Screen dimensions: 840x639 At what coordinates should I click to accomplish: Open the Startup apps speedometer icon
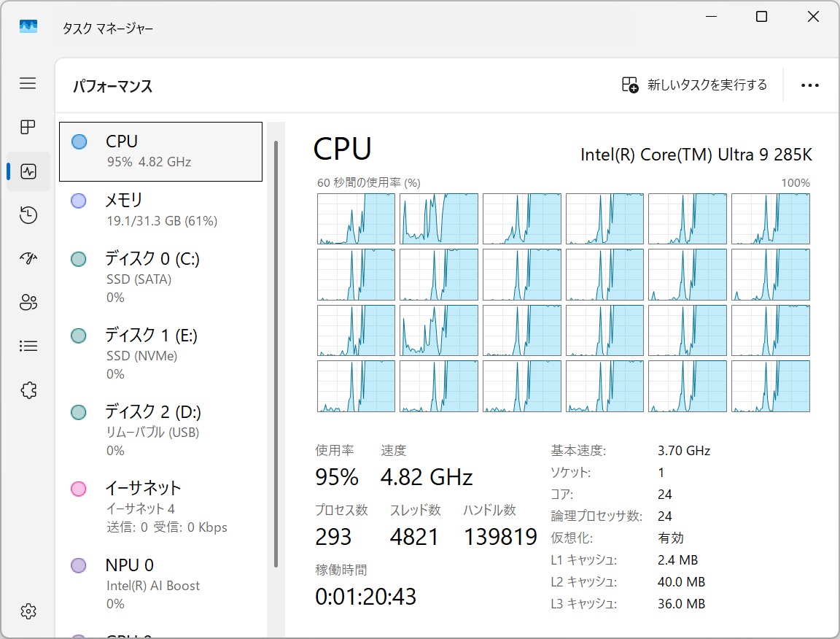click(27, 258)
